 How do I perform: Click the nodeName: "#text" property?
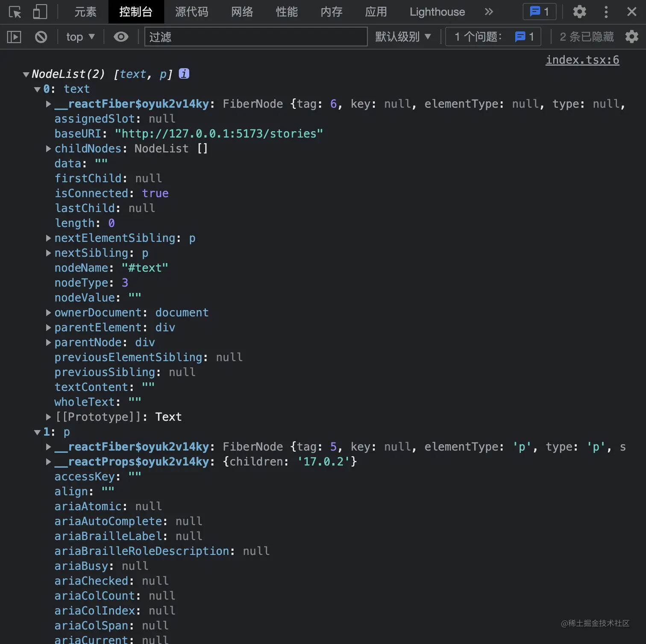111,268
